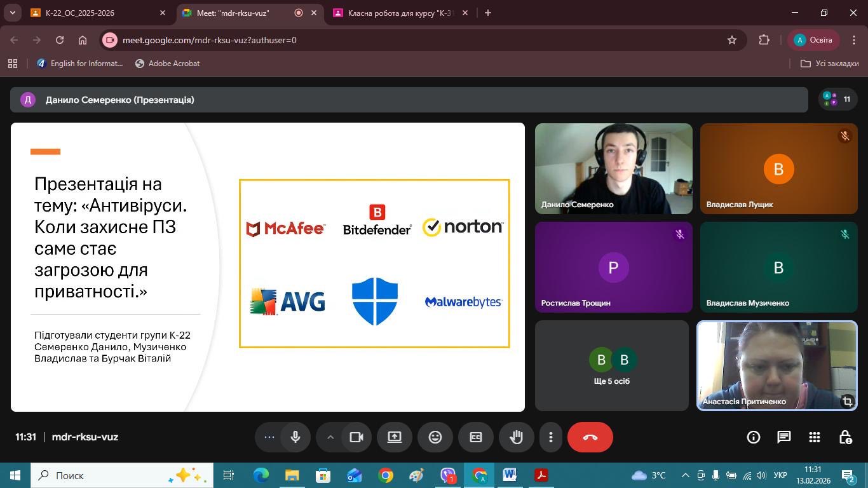Close the Класна робота tab
The image size is (868, 488).
point(465,13)
